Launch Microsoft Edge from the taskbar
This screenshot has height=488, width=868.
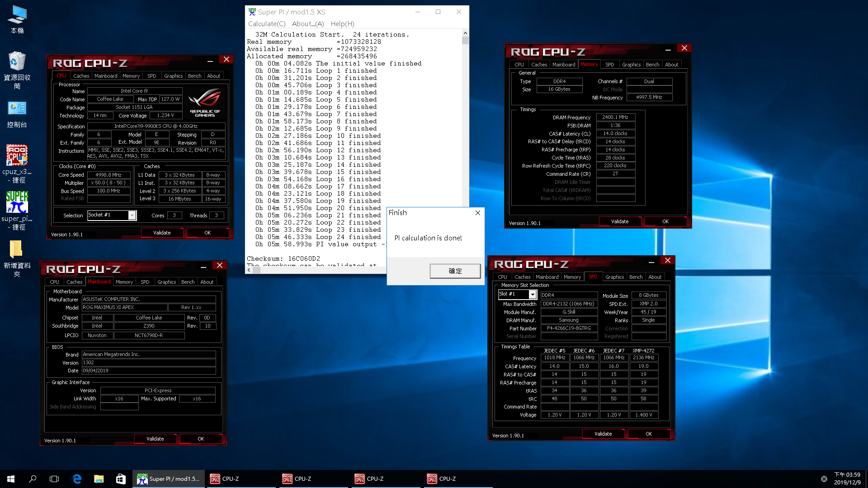[77, 479]
